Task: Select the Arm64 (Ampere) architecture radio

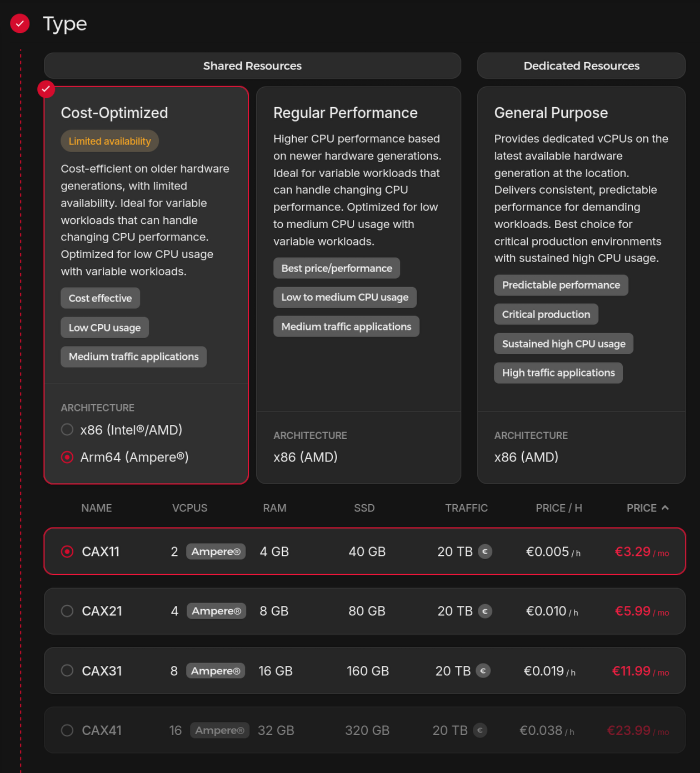Action: click(x=67, y=457)
